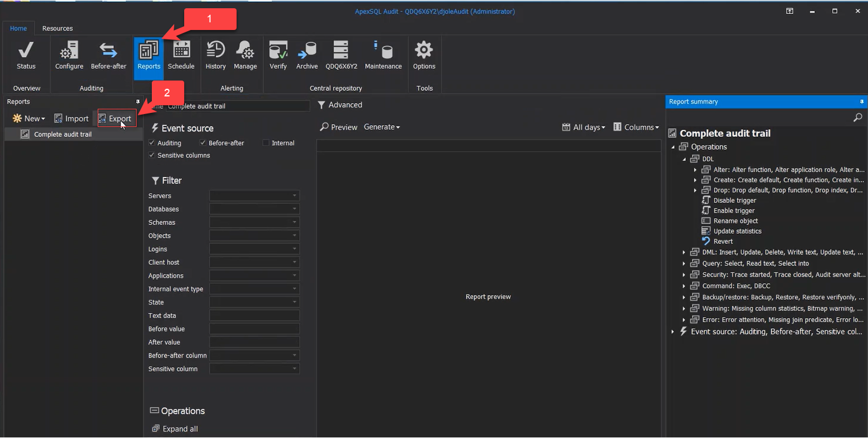Click the Before value input field

(254, 329)
